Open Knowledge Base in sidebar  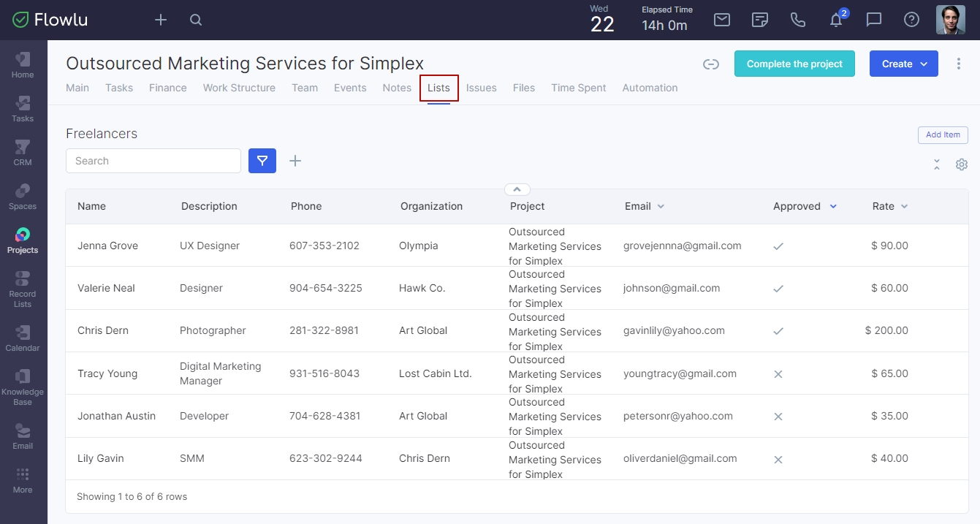click(23, 387)
